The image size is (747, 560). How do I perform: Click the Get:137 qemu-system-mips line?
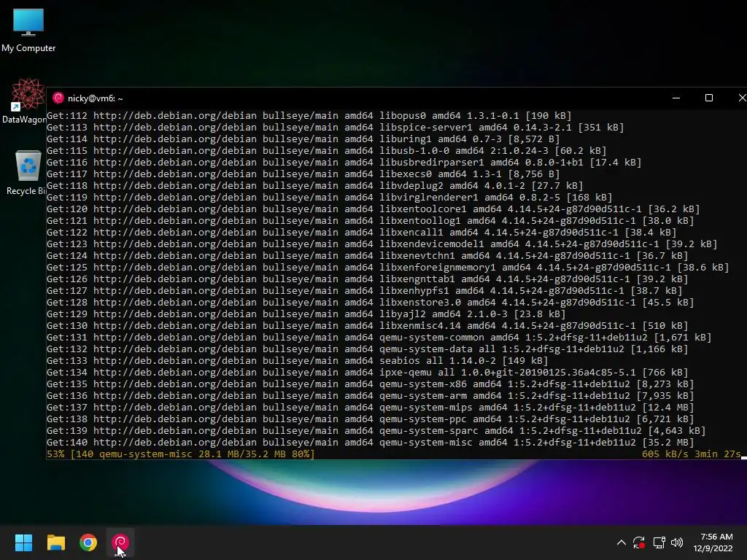tap(370, 407)
